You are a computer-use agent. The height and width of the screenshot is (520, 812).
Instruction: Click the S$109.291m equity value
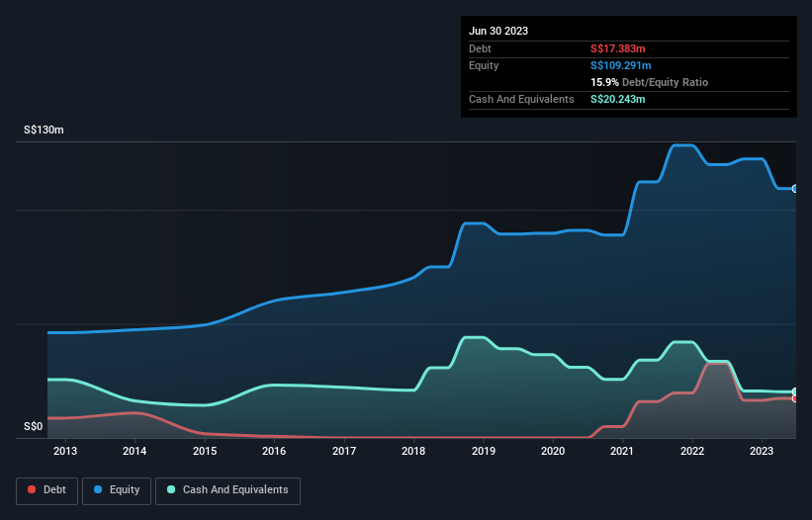point(621,65)
